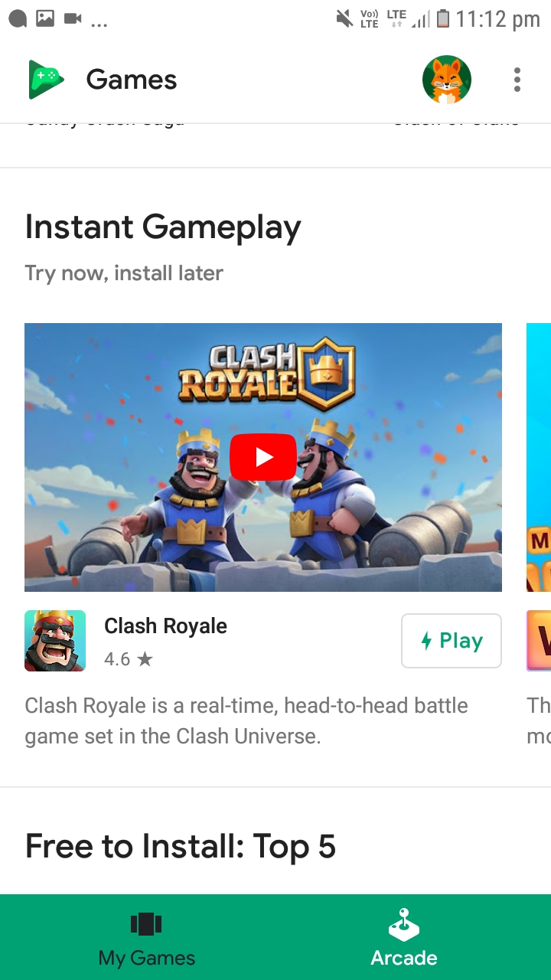This screenshot has width=551, height=980.
Task: Tap the Google Play Games logo icon
Action: (47, 80)
